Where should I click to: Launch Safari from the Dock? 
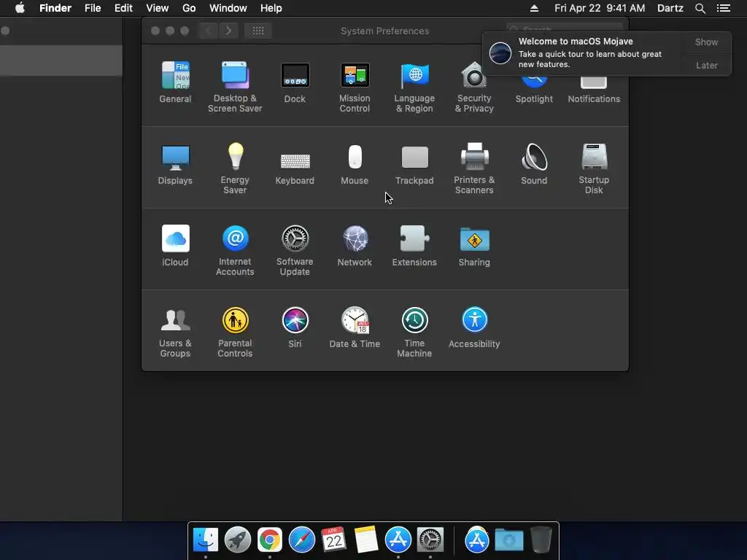tap(301, 540)
